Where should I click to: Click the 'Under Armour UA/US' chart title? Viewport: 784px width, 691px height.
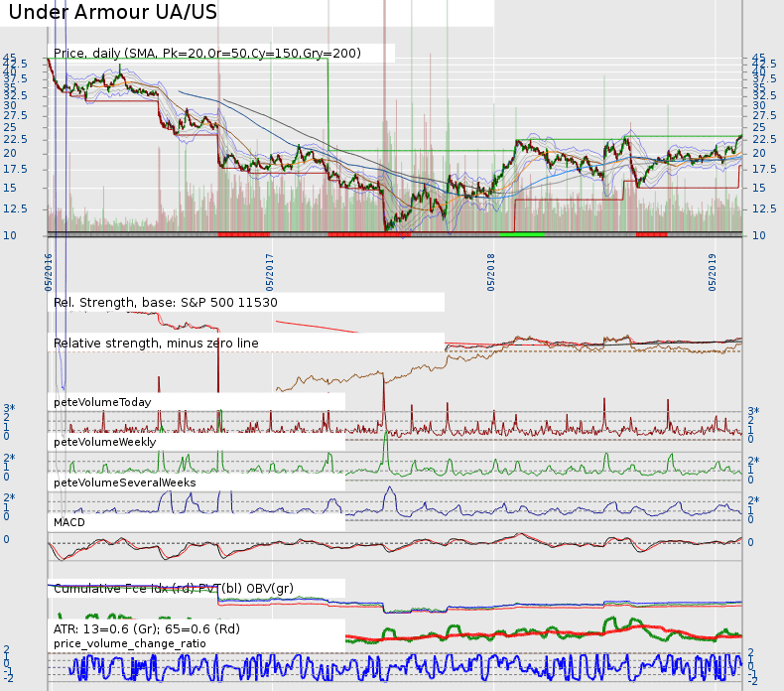tap(113, 12)
